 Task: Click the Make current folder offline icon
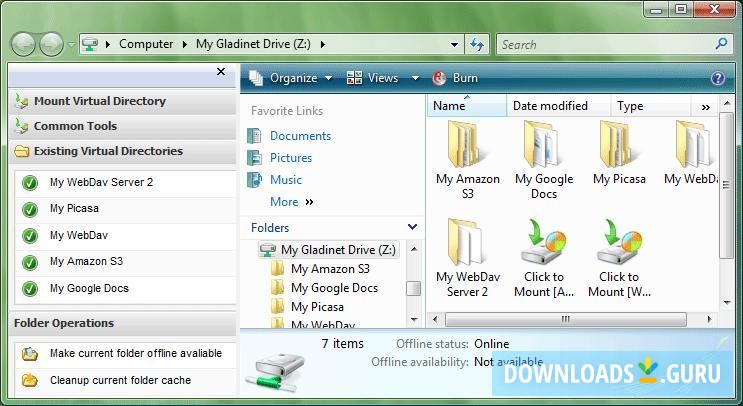(30, 354)
